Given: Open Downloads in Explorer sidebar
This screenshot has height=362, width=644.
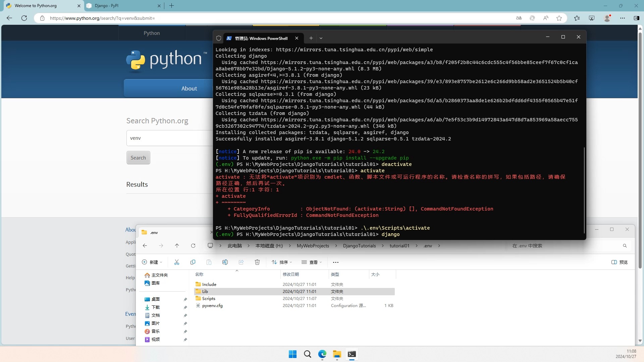Looking at the screenshot, I should (152, 307).
